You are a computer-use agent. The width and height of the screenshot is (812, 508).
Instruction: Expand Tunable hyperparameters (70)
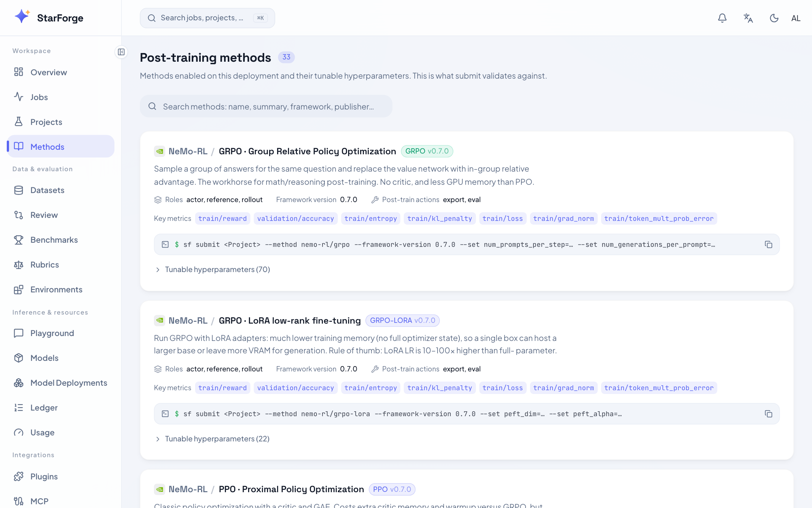(x=213, y=269)
